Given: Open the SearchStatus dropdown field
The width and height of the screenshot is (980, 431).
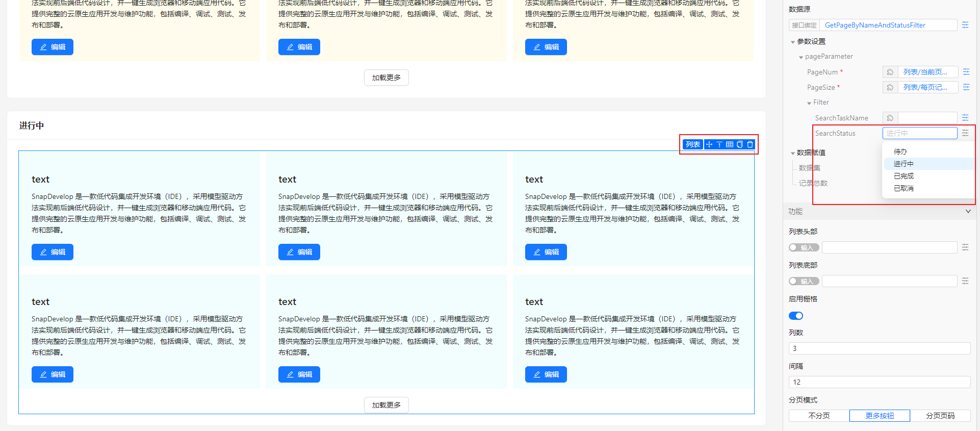Looking at the screenshot, I should tap(920, 133).
